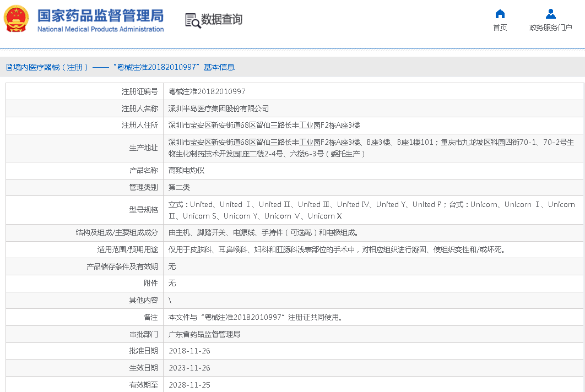585x392 pixels.
Task: Click the approval date 2018-11-26
Action: tap(189, 351)
